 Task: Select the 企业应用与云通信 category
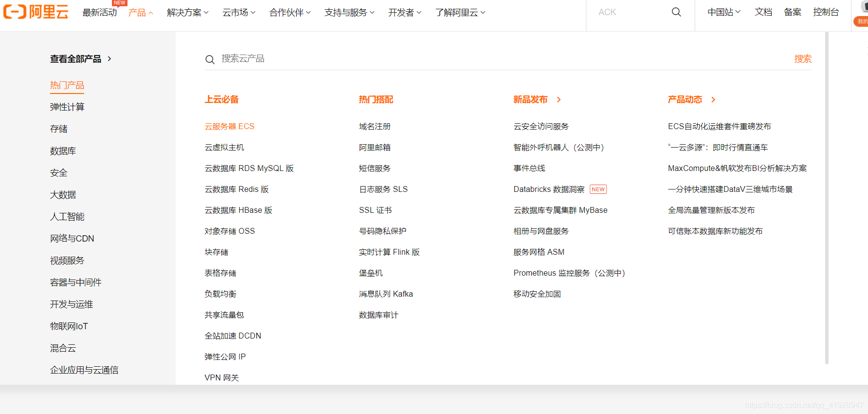coord(84,370)
